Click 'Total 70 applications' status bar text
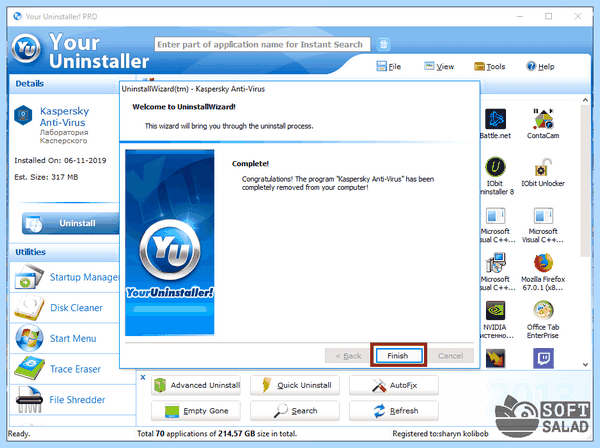Screen dimensions: 600x448 click(x=217, y=434)
